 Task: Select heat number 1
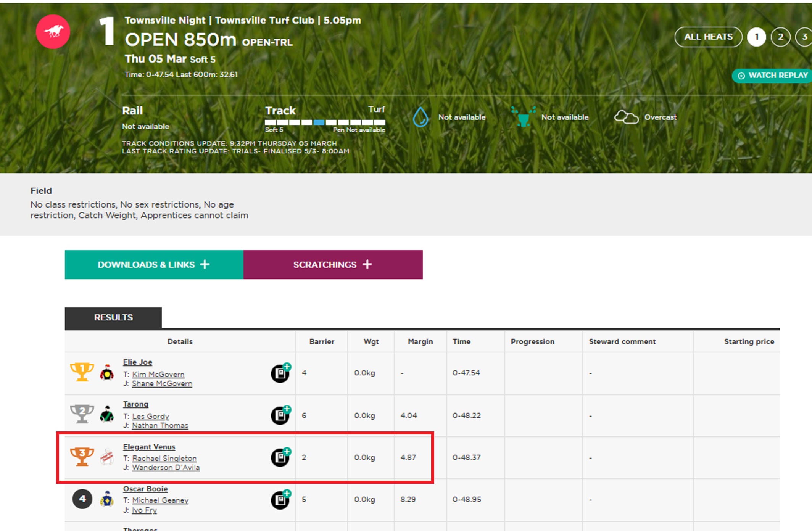(756, 37)
